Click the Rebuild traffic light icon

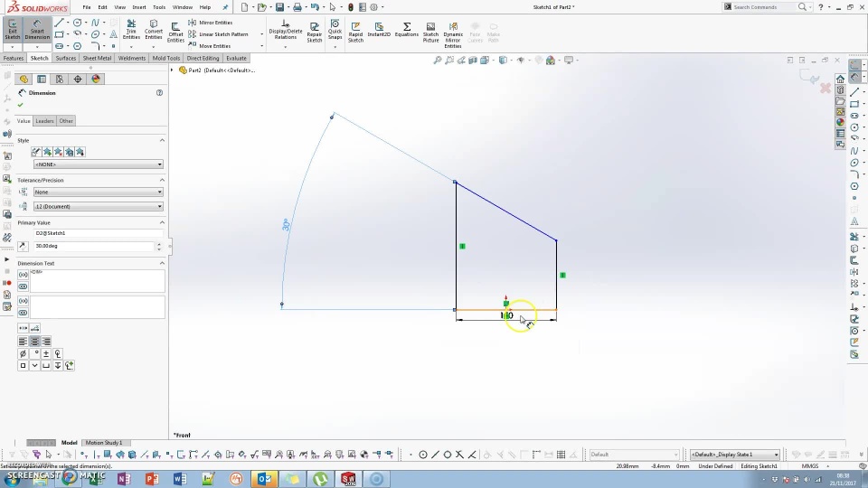tap(351, 7)
